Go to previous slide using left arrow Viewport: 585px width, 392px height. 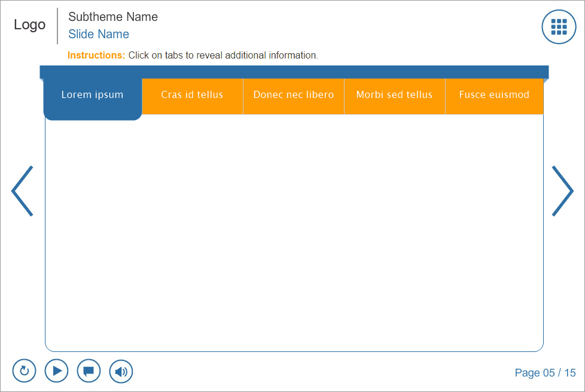(x=22, y=191)
